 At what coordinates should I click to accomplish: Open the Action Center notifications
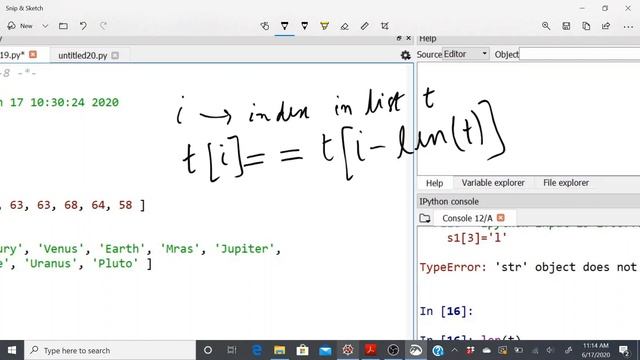coord(624,350)
